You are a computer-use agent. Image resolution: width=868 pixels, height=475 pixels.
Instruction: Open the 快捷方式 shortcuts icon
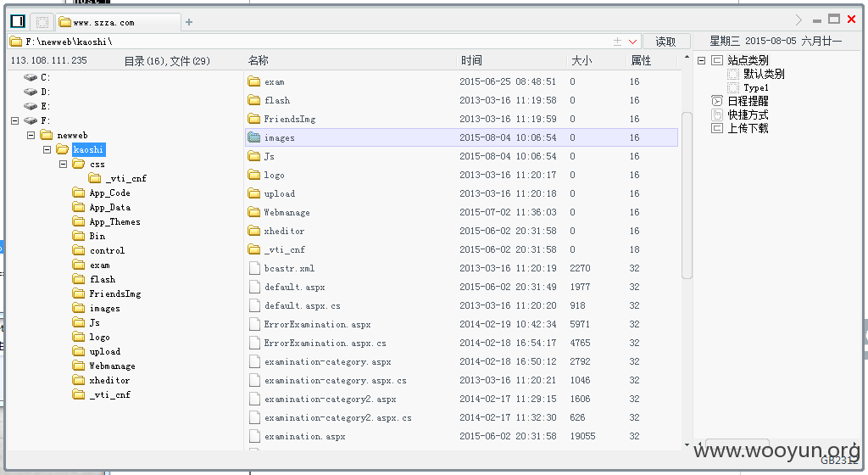(x=717, y=115)
